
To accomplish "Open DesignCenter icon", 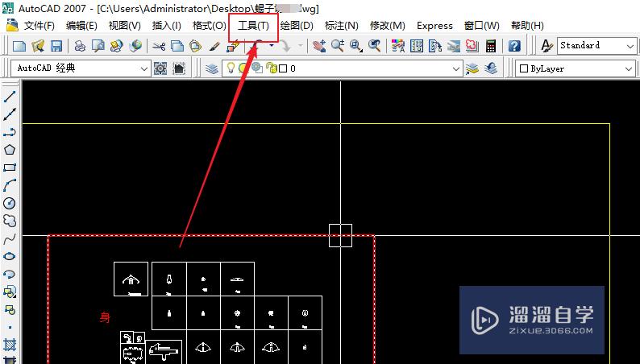I will pyautogui.click(x=417, y=46).
